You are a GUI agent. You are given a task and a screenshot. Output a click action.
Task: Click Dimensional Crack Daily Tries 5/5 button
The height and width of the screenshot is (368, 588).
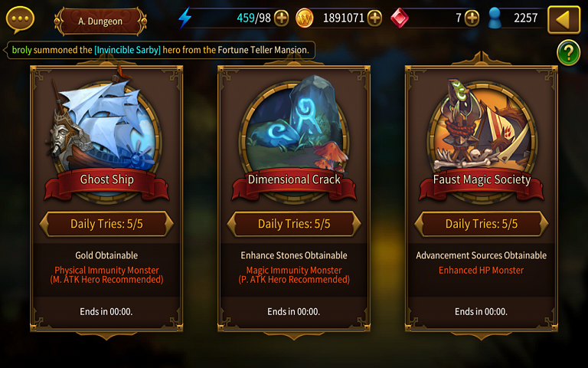(294, 224)
